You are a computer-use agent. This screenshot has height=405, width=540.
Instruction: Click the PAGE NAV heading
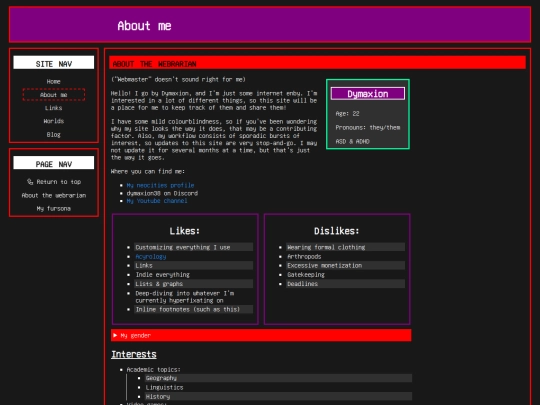click(54, 164)
